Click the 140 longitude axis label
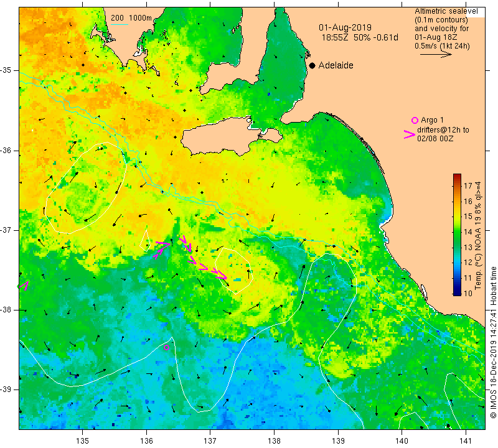The image size is (498, 448). tap(402, 441)
